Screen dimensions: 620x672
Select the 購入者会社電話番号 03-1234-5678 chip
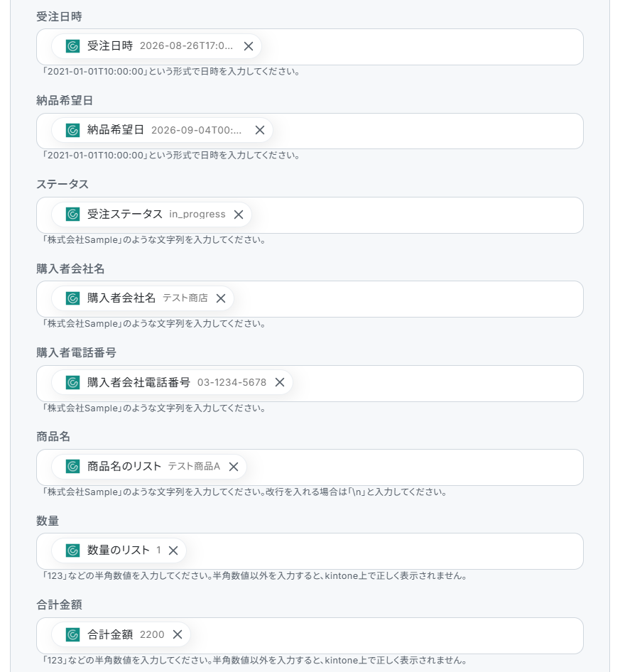click(172, 382)
